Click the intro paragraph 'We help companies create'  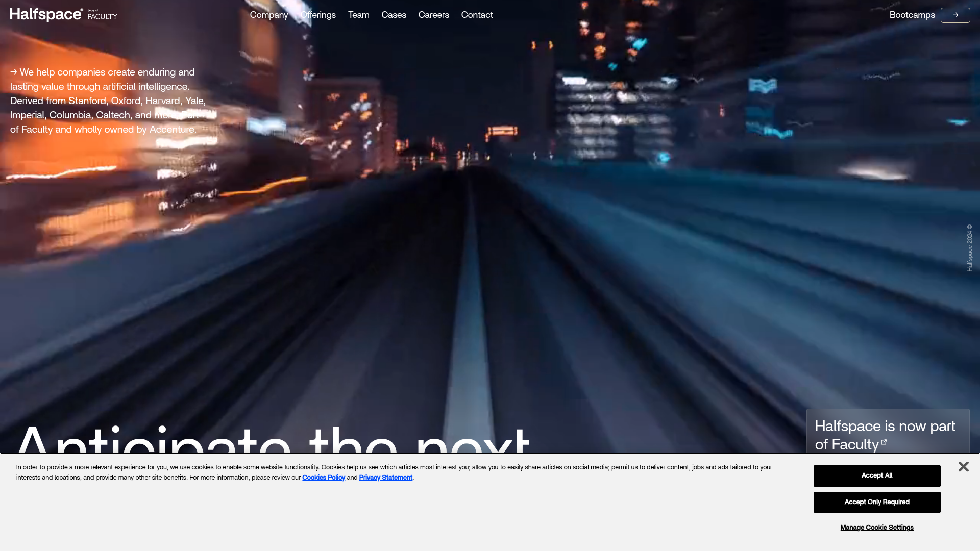pos(108,101)
